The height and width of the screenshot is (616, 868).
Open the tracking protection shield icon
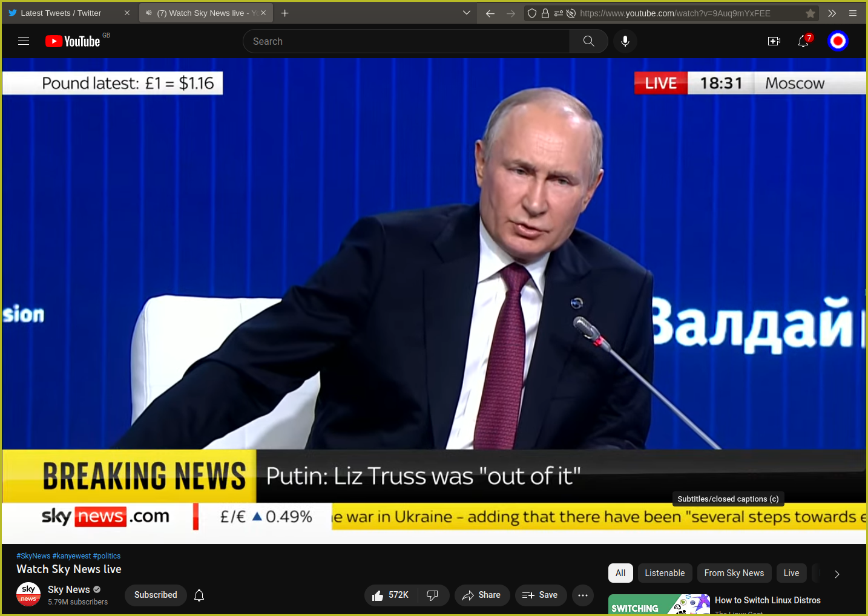(532, 13)
